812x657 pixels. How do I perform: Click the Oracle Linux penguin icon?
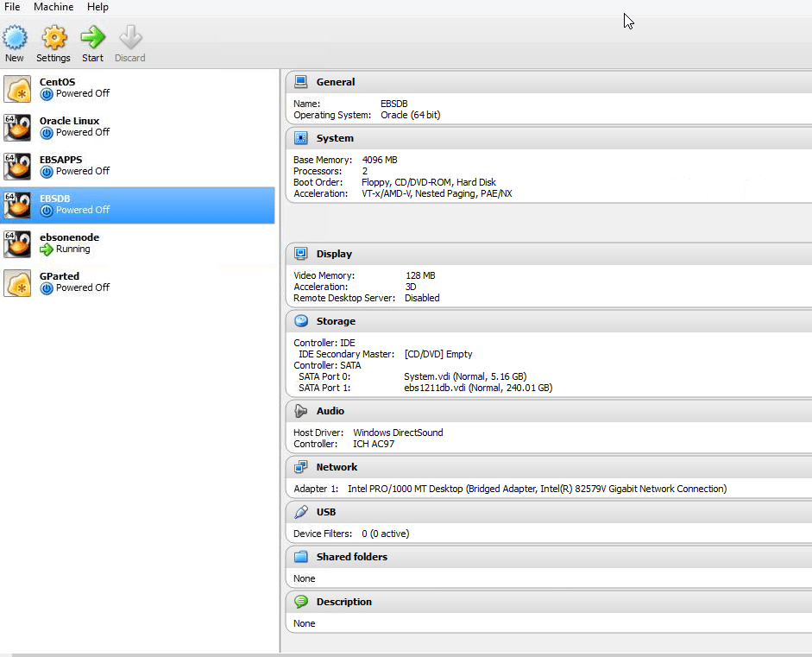[x=17, y=128]
